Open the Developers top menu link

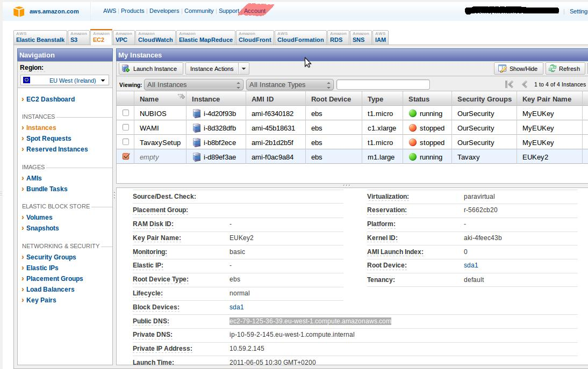(164, 11)
